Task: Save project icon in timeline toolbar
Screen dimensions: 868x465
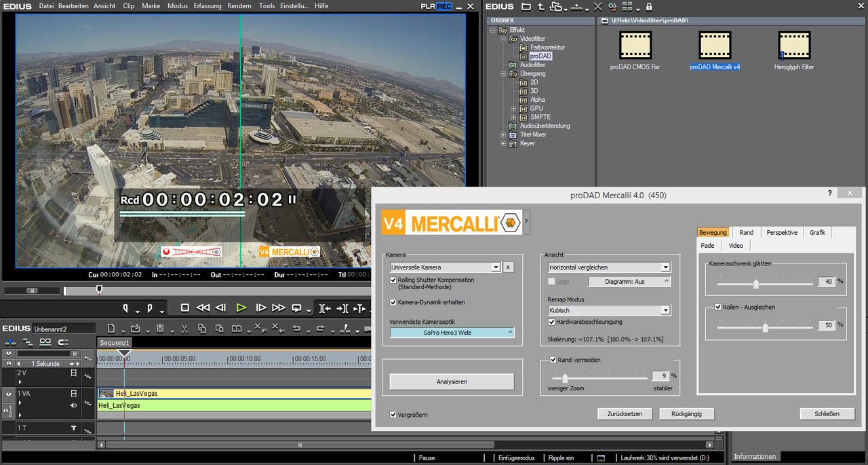Action: pyautogui.click(x=160, y=329)
